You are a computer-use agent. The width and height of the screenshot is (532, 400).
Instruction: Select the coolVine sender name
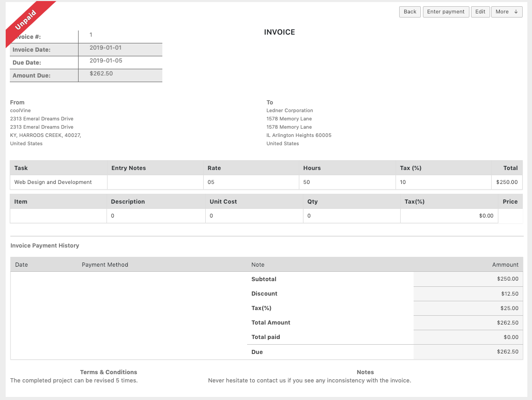pos(20,110)
